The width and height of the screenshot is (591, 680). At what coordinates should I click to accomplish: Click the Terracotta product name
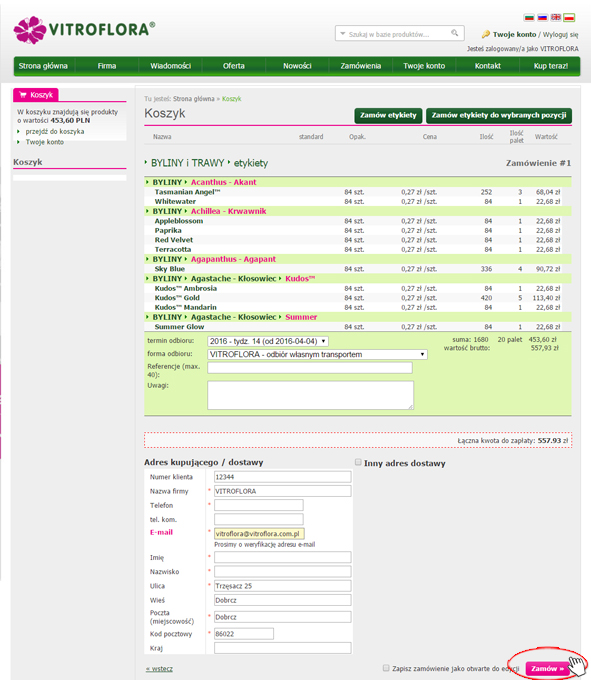tap(173, 250)
